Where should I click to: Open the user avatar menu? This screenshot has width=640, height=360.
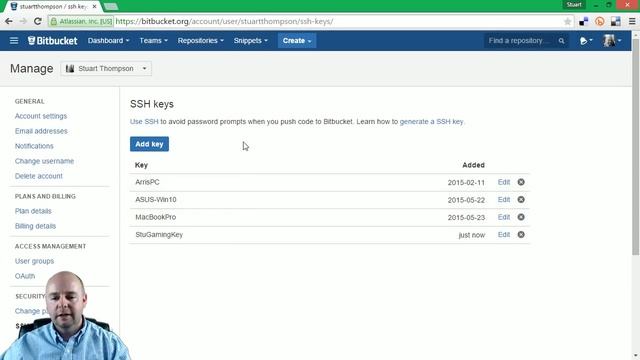tap(612, 40)
